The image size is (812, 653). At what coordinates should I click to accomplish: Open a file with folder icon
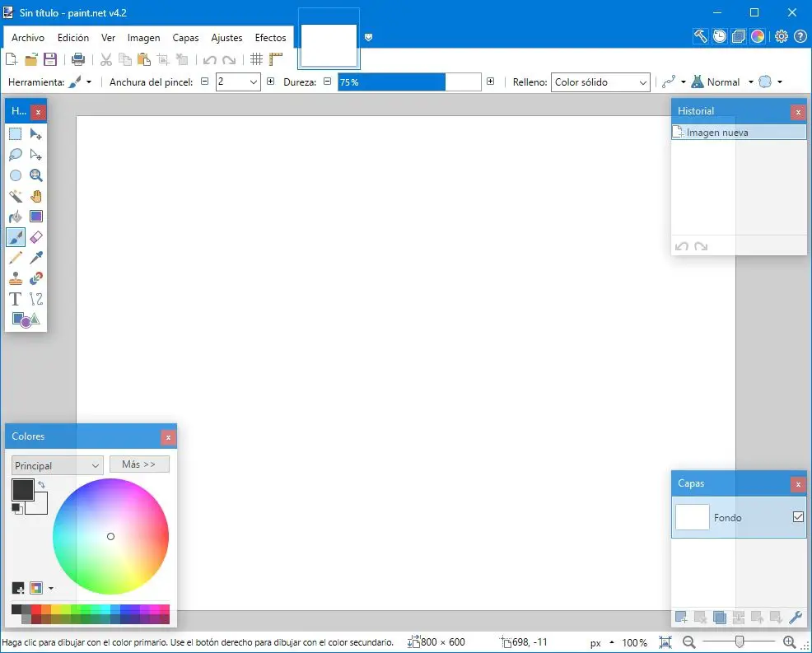coord(31,59)
